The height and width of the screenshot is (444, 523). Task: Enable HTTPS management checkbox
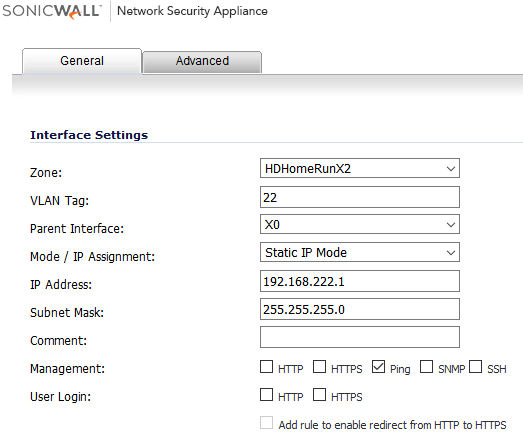[320, 367]
